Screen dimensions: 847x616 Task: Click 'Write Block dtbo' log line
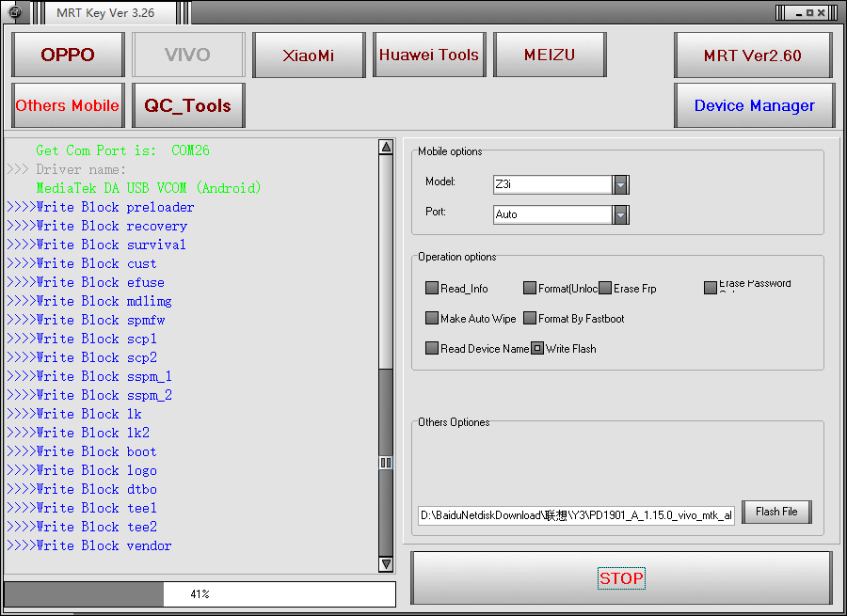coord(82,489)
